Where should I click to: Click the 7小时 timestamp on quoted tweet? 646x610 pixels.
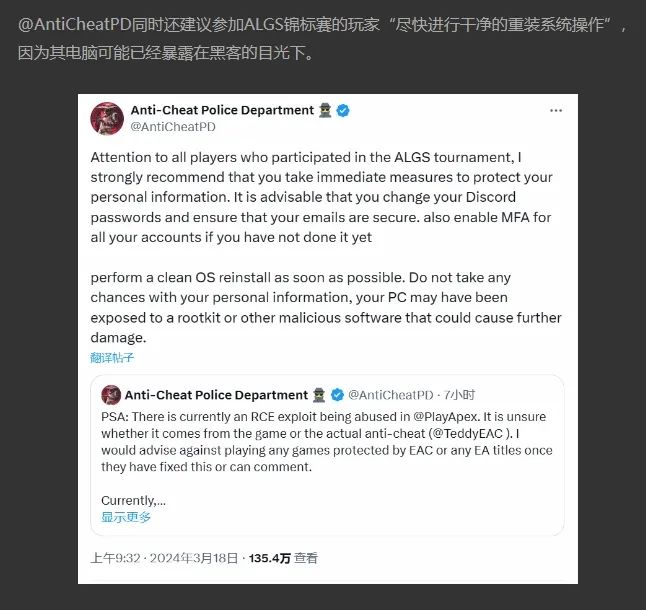[x=459, y=395]
